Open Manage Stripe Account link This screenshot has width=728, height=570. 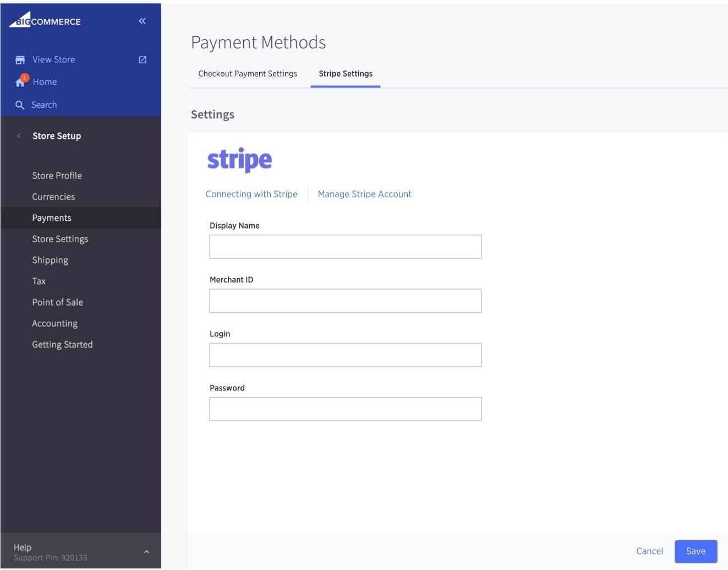click(x=364, y=194)
